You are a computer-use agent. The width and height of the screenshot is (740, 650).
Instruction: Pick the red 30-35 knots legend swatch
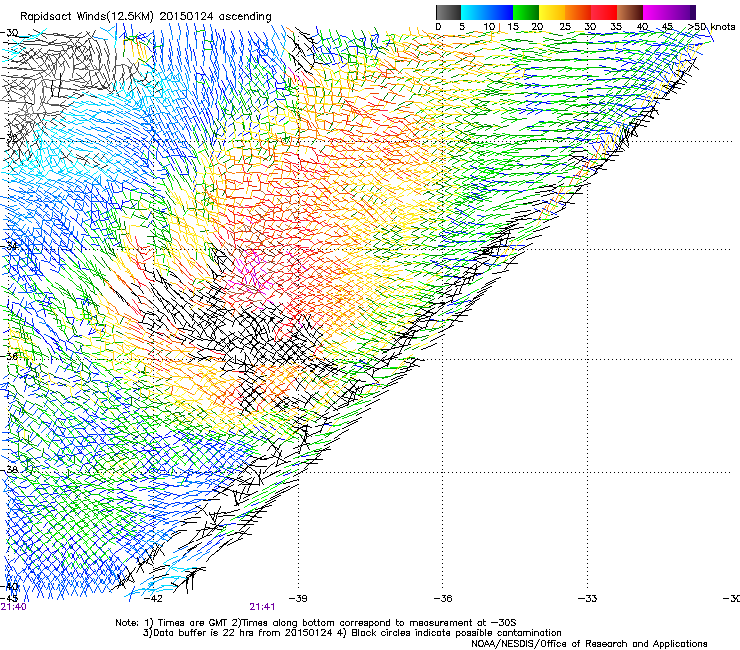(x=604, y=12)
